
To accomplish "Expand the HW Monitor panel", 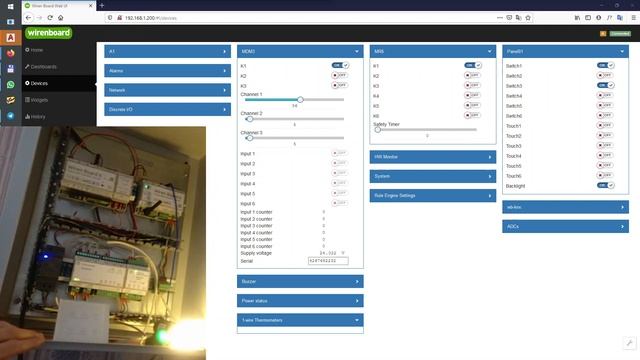I will tap(433, 157).
